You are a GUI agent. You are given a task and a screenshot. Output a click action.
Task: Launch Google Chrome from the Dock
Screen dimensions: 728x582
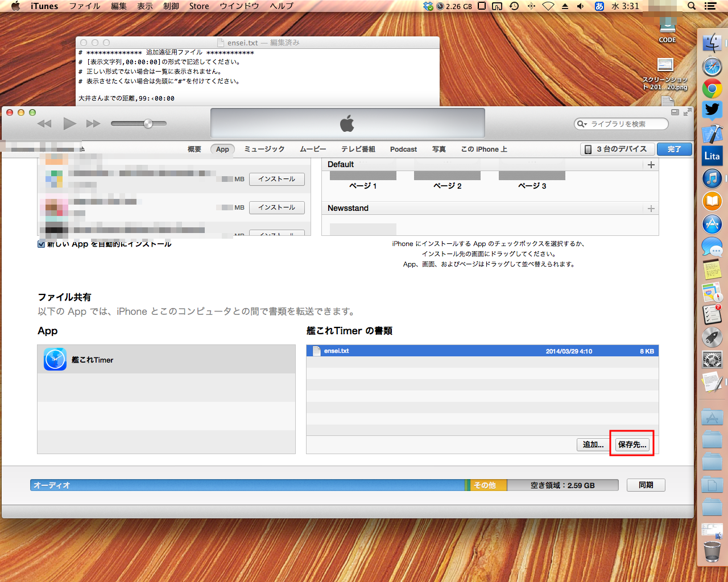pyautogui.click(x=712, y=89)
